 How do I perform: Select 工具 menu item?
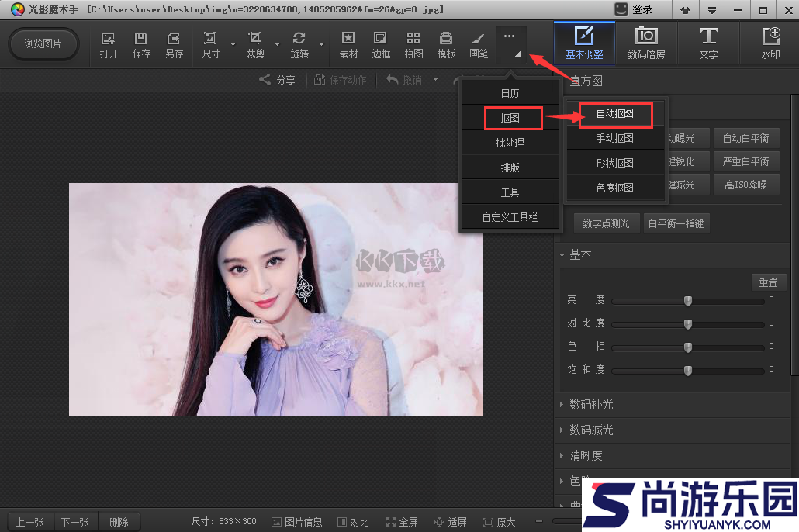(x=510, y=192)
